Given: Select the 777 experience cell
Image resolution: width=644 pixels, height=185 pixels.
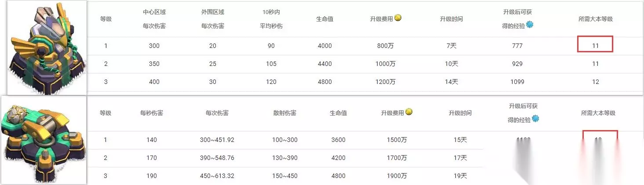Looking at the screenshot, I should coord(517,46).
